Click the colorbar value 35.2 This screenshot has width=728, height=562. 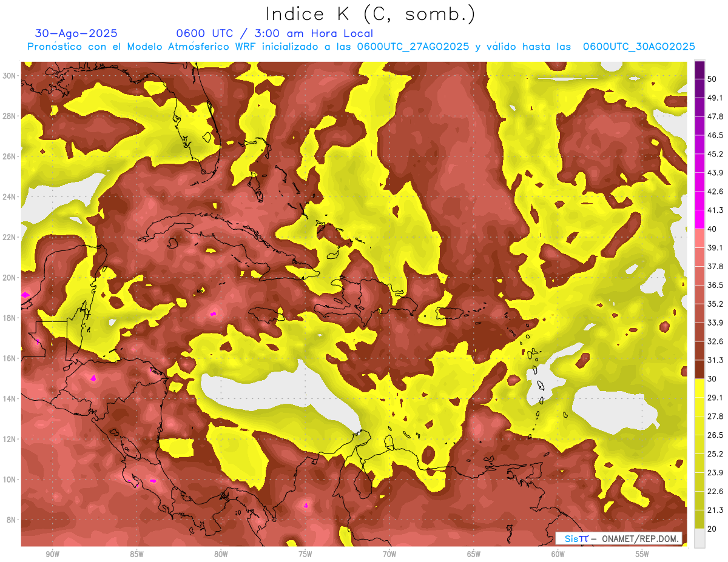[715, 304]
